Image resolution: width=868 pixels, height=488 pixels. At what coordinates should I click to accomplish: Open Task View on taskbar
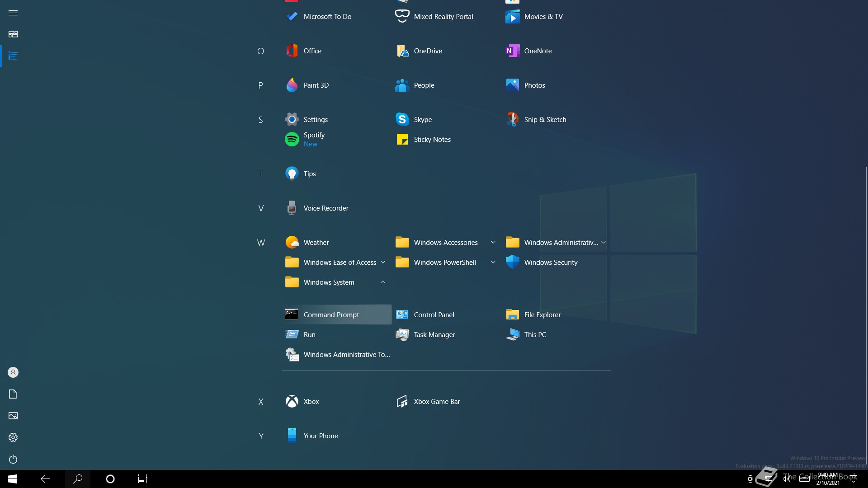coord(143,479)
